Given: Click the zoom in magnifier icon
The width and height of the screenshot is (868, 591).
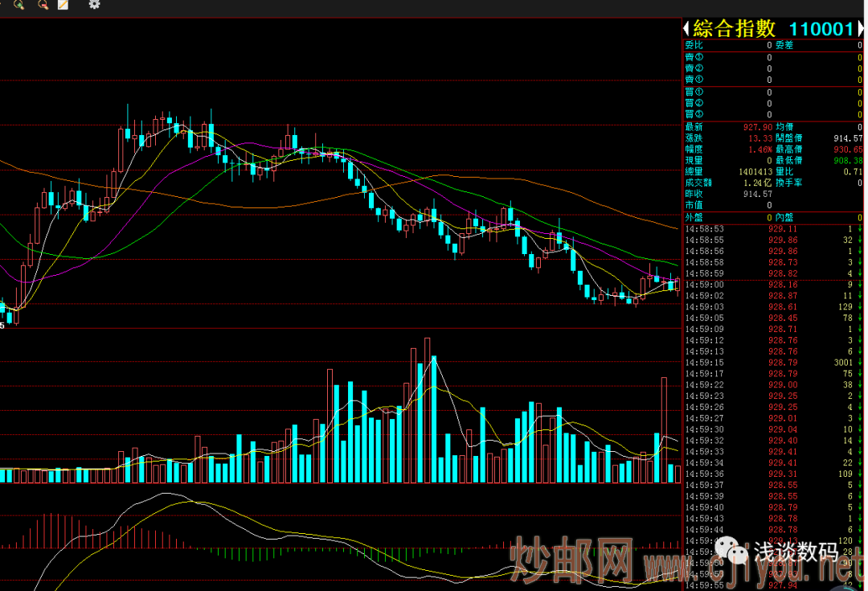Looking at the screenshot, I should pos(19,5).
